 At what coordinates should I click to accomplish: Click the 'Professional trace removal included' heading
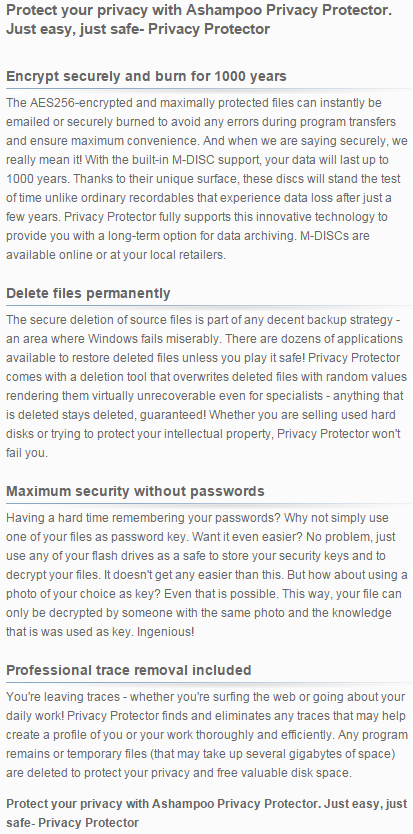click(x=128, y=670)
